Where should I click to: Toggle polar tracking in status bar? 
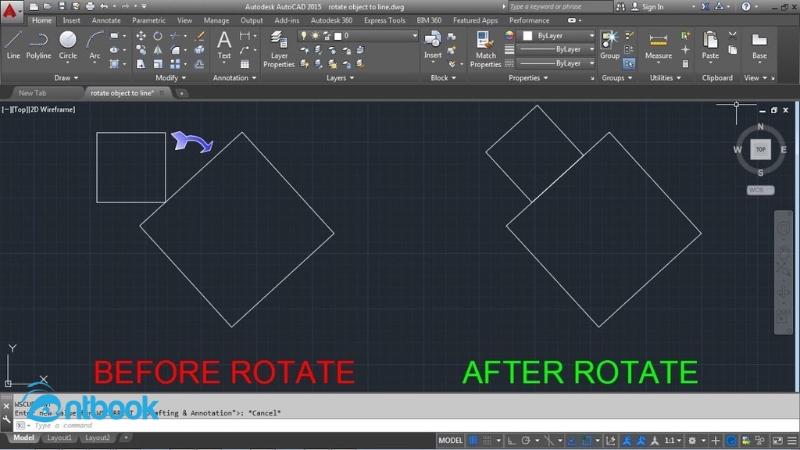pos(526,440)
